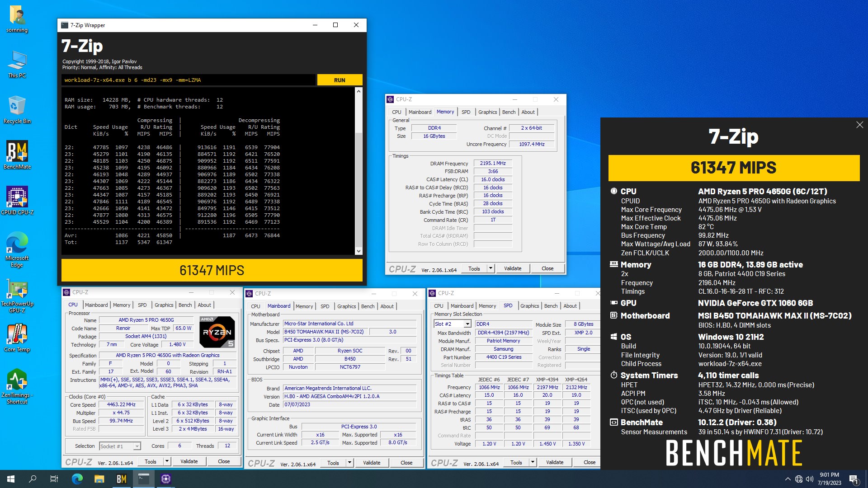Open Bench tab in CPU-tab CPU-Z window
The width and height of the screenshot is (868, 488).
[185, 305]
